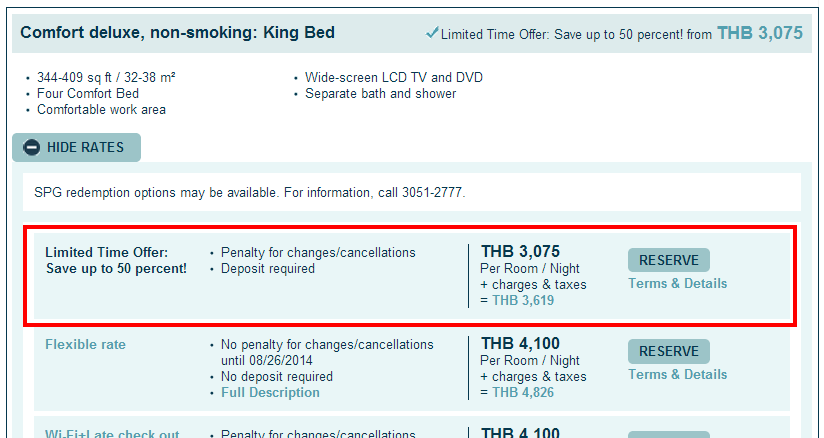Screen dimensions: 824x438
Task: Click the THB 4,100 Flexible rate price
Action: click(x=520, y=343)
